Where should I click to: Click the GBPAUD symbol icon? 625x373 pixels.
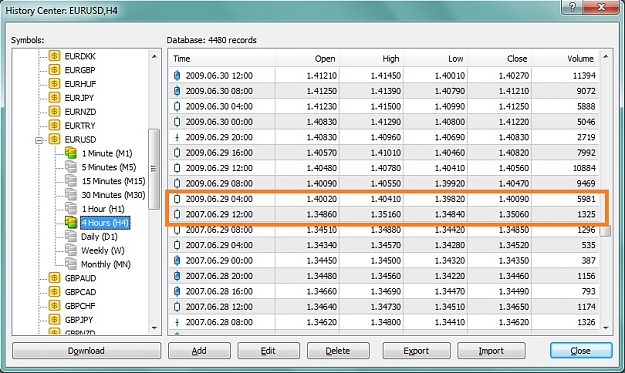coord(54,278)
